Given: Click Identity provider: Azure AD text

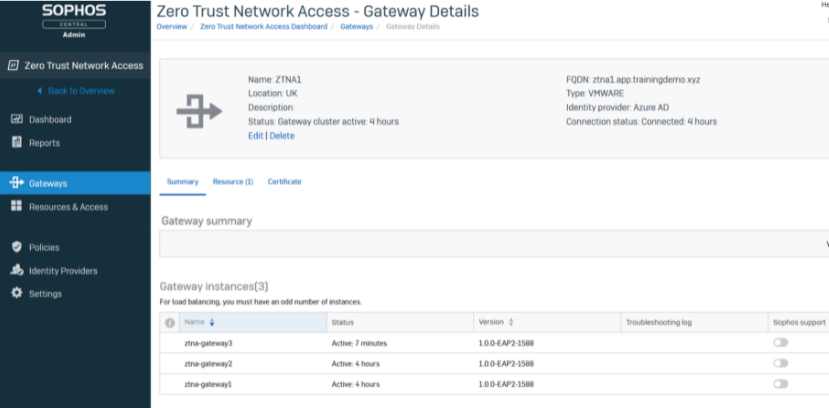Looking at the screenshot, I should pyautogui.click(x=619, y=108).
